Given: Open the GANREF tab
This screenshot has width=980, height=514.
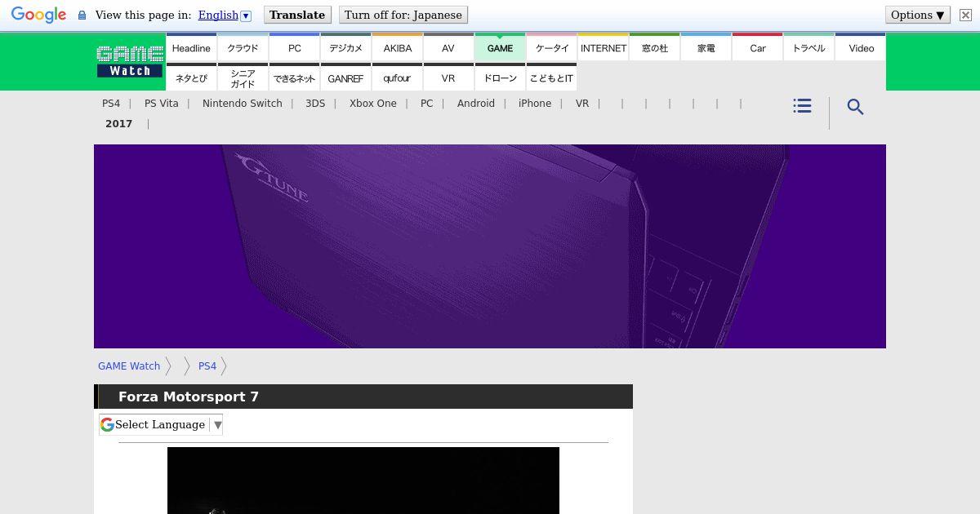Looking at the screenshot, I should [x=345, y=78].
